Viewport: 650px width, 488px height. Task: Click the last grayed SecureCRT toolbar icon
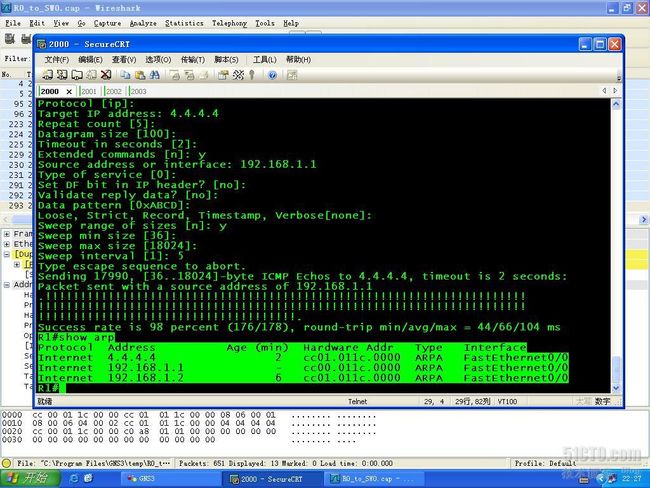(x=292, y=75)
